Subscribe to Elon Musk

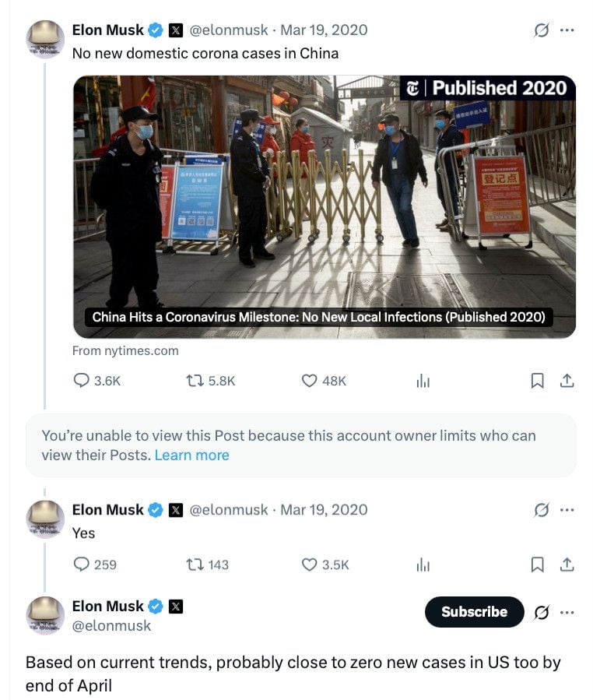pos(474,612)
